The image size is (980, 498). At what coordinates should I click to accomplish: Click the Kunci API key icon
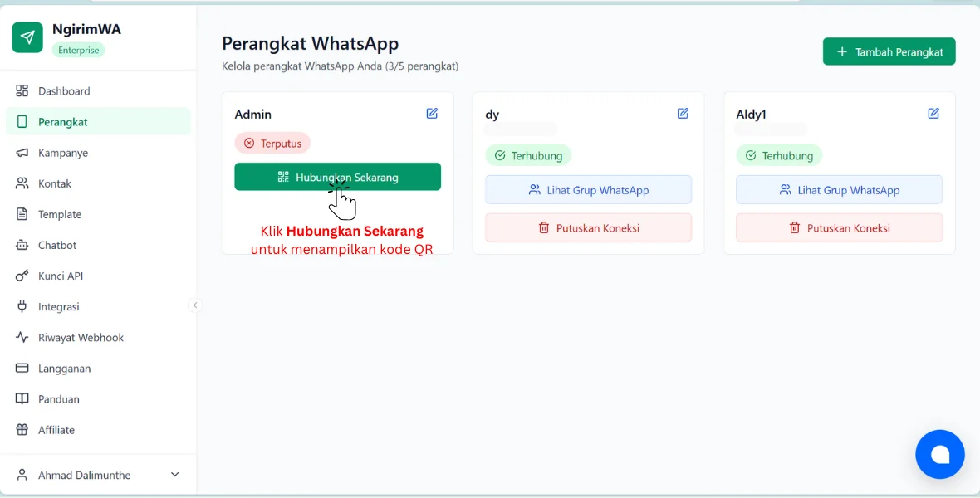click(x=22, y=276)
